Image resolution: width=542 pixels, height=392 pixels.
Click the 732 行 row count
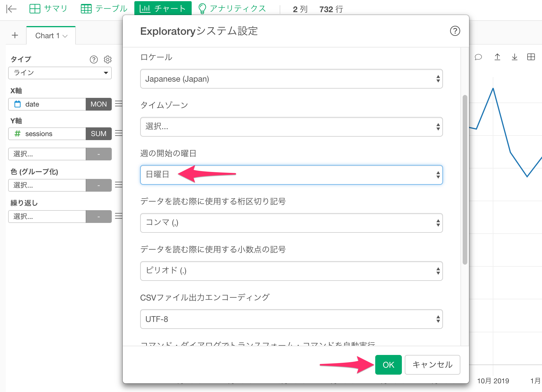click(x=331, y=9)
